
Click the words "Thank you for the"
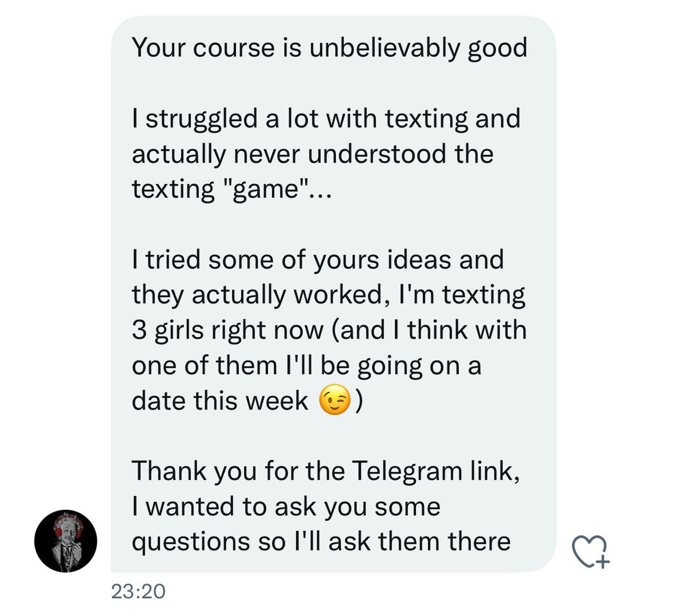pyautogui.click(x=238, y=471)
